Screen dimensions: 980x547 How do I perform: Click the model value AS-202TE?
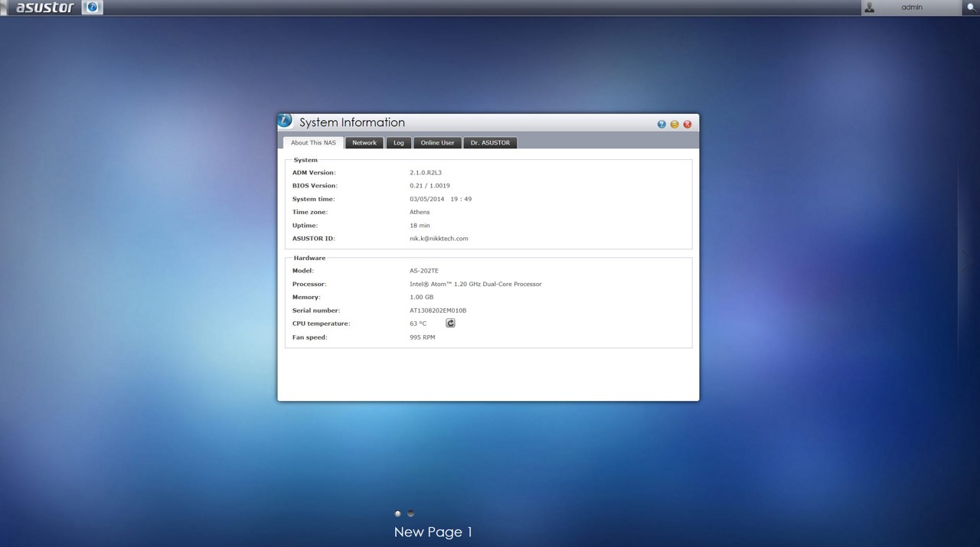424,271
